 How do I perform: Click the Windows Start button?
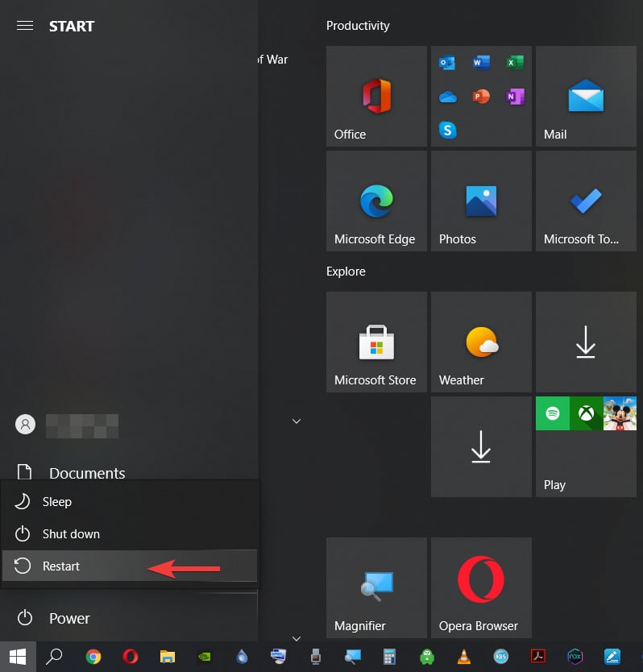[x=18, y=657]
